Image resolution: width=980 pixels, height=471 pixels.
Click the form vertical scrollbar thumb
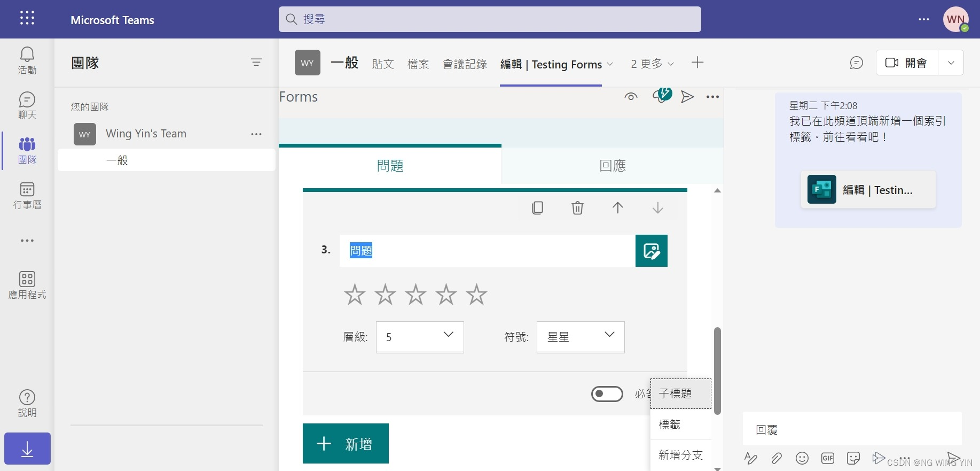click(x=717, y=371)
